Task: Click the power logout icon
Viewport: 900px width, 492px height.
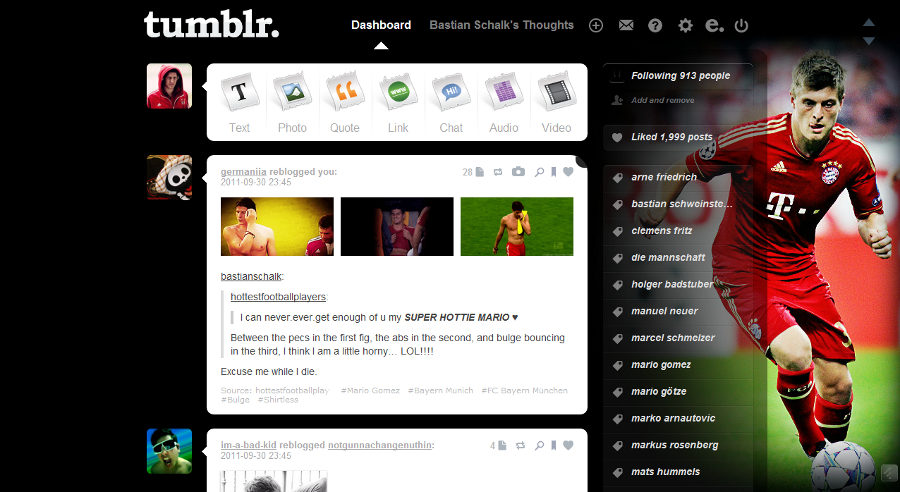Action: pyautogui.click(x=742, y=25)
